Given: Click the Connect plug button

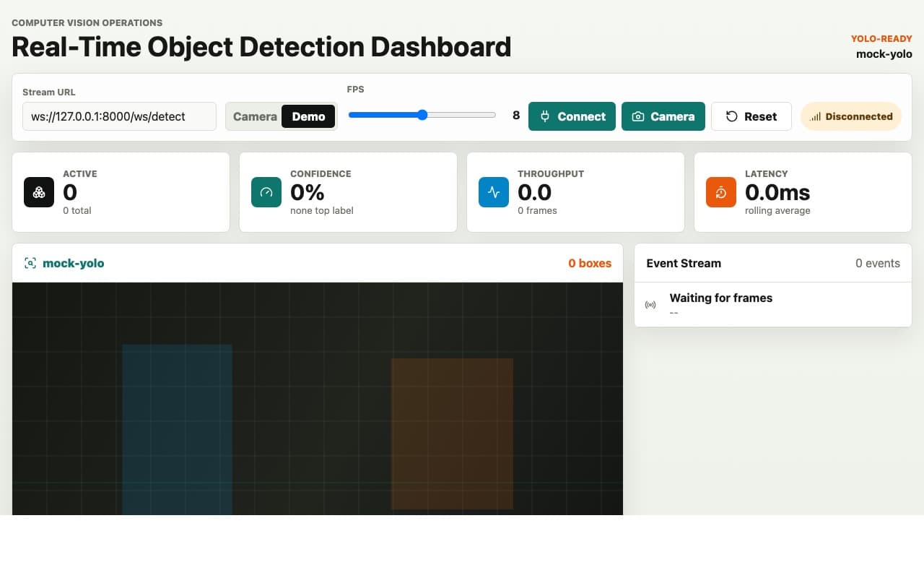Looking at the screenshot, I should [572, 116].
